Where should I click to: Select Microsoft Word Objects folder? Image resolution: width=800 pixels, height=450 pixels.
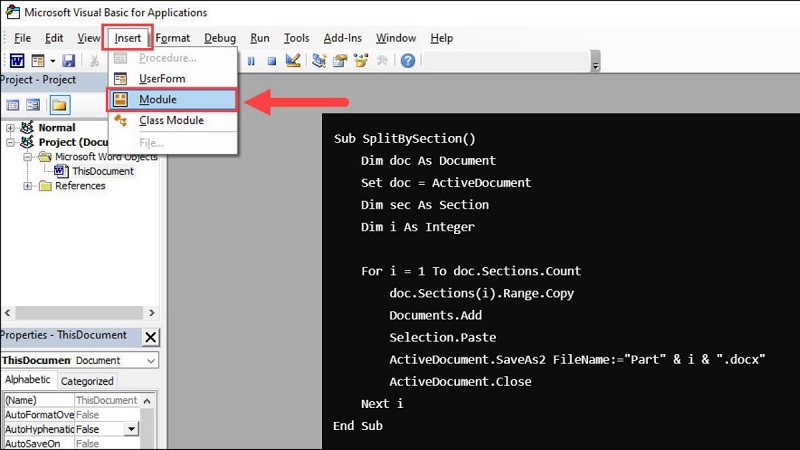tap(106, 157)
